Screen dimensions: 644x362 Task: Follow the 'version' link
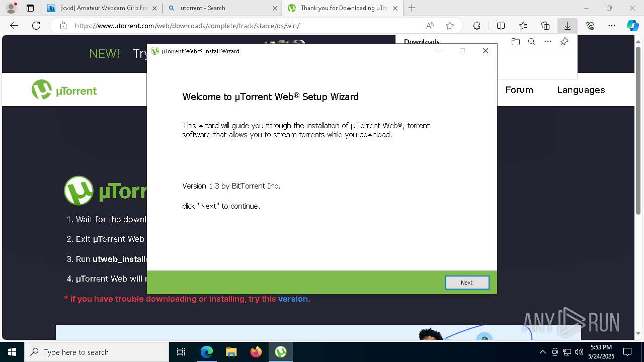293,299
